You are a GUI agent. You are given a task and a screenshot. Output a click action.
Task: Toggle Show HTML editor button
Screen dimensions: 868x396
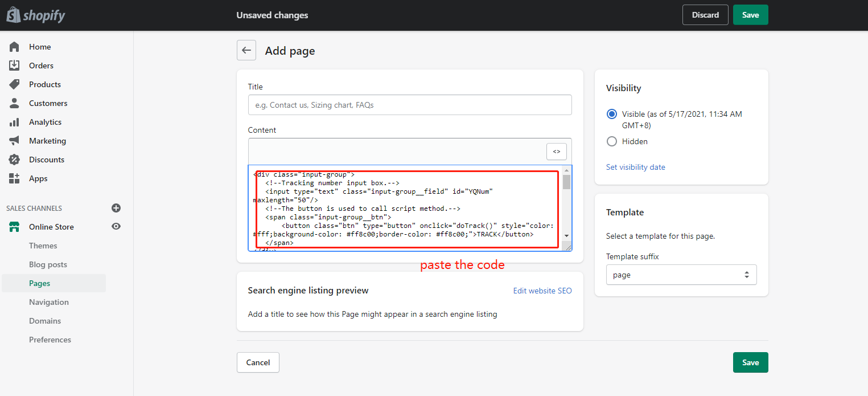click(x=557, y=152)
